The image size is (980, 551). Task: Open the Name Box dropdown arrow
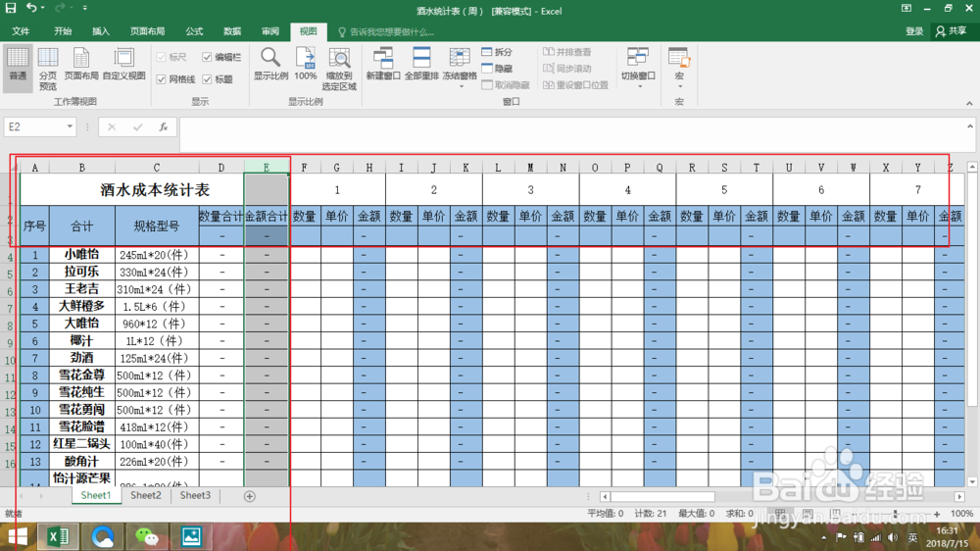click(x=70, y=126)
